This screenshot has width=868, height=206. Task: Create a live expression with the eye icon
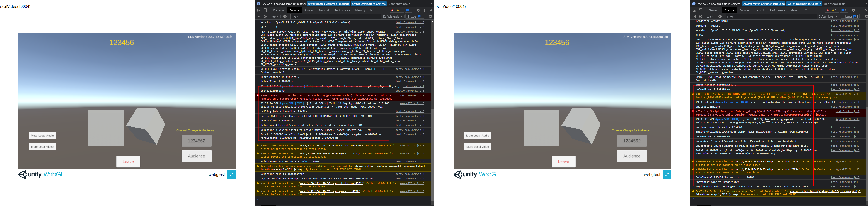point(285,17)
